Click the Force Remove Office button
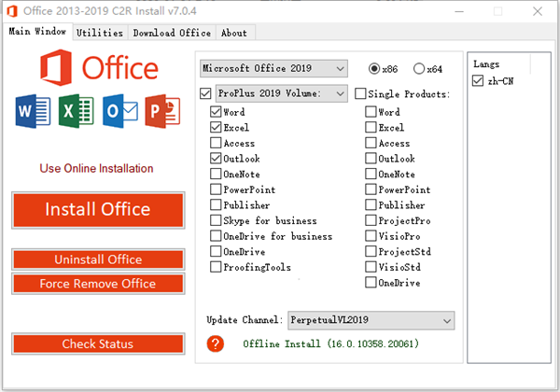This screenshot has height=392, width=560. [x=98, y=284]
